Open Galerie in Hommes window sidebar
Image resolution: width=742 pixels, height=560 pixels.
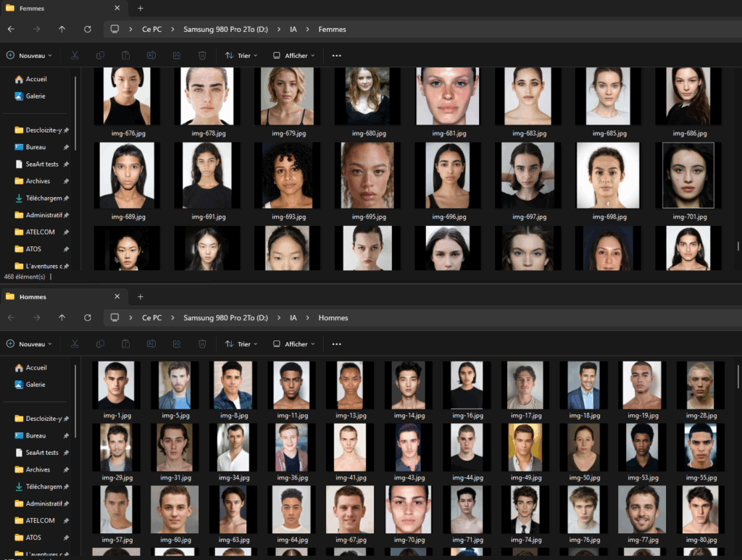coord(36,385)
